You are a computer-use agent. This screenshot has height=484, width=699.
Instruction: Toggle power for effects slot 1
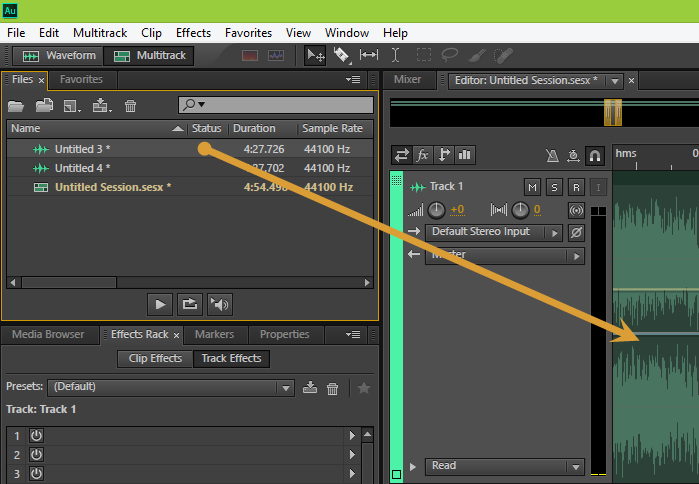pyautogui.click(x=36, y=435)
